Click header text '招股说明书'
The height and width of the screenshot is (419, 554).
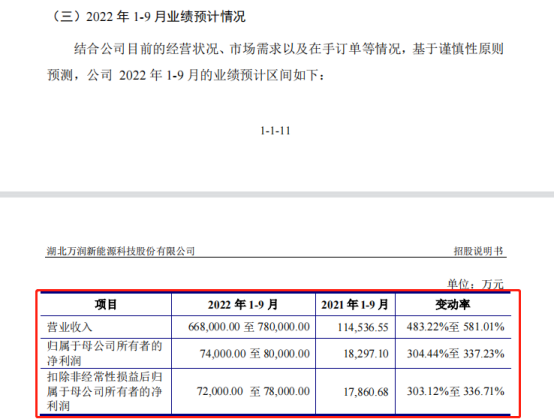point(478,251)
